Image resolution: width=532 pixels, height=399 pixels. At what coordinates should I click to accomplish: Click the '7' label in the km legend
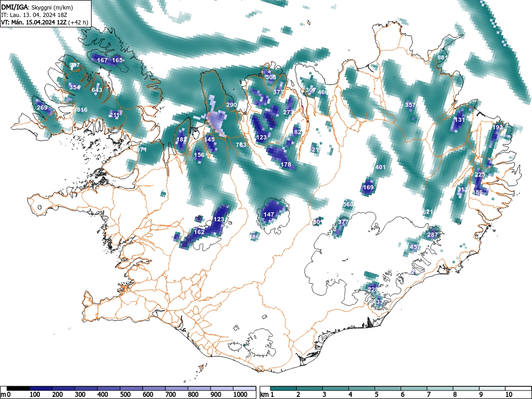(428, 394)
